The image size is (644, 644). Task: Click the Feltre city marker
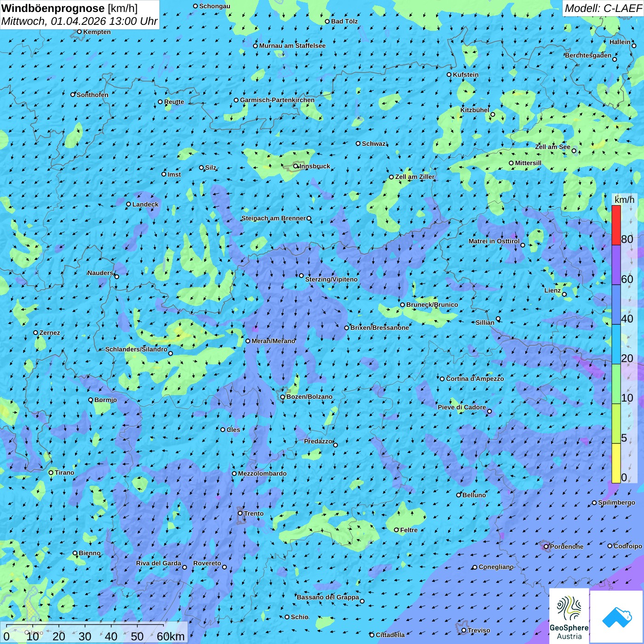click(396, 530)
